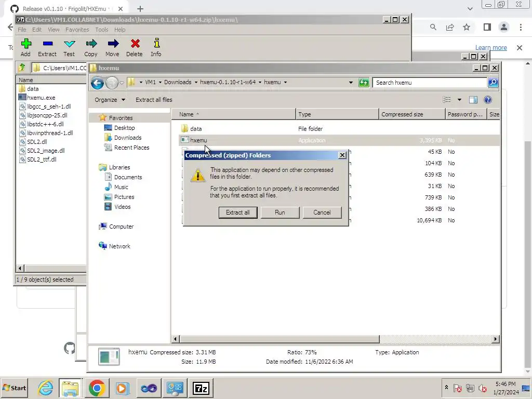This screenshot has height=399, width=532.
Task: Expand the VM1 breadcrumb arrow
Action: (160, 83)
